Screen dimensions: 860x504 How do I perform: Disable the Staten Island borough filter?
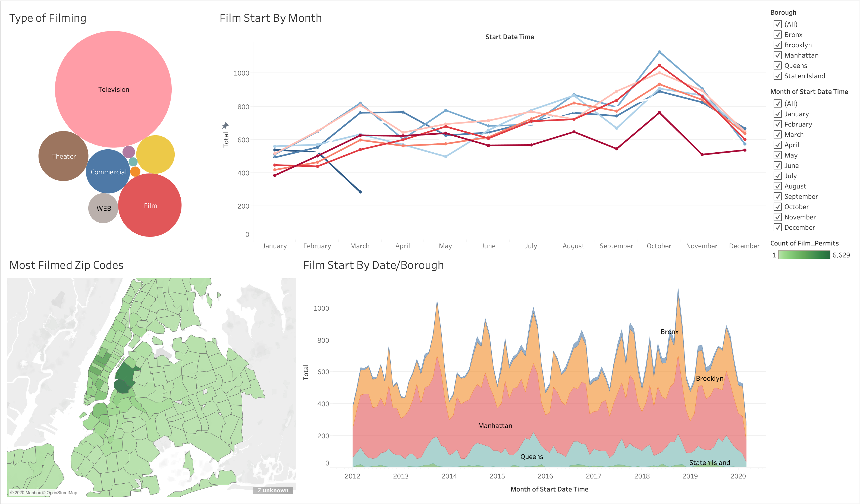778,76
